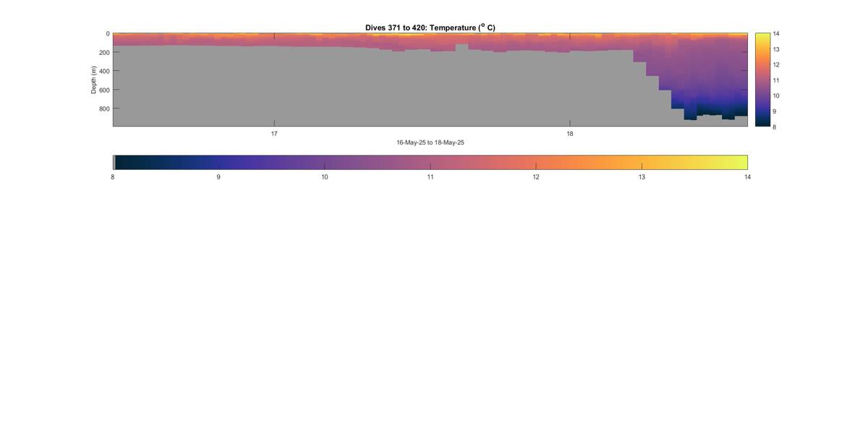Click the dark blue bottom of the vertical colorbar

pos(762,122)
